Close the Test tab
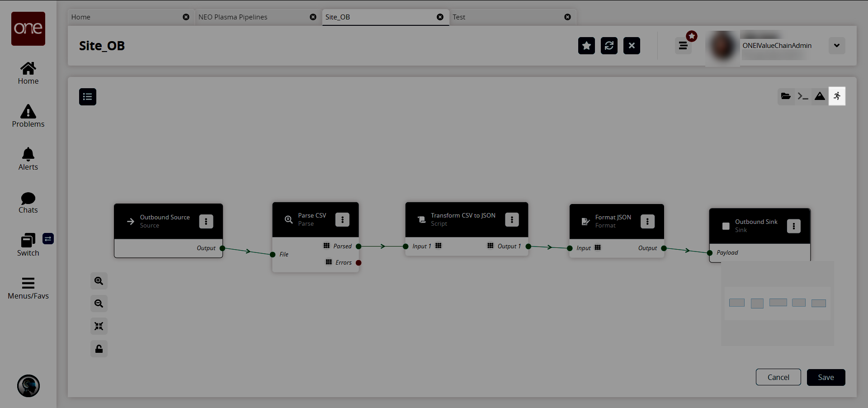 coord(567,17)
